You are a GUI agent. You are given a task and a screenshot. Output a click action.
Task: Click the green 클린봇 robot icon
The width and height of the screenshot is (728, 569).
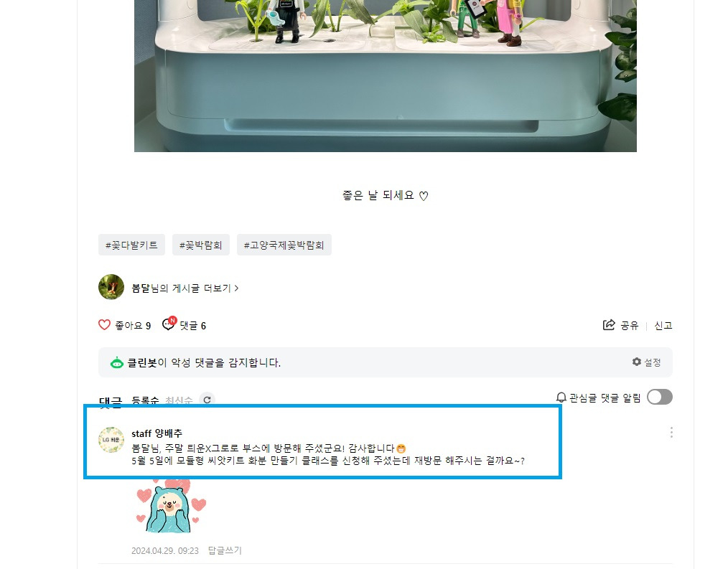116,363
